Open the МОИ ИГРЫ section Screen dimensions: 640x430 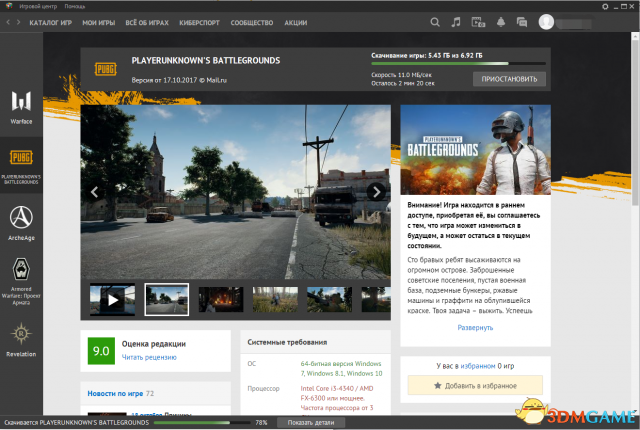(x=99, y=23)
